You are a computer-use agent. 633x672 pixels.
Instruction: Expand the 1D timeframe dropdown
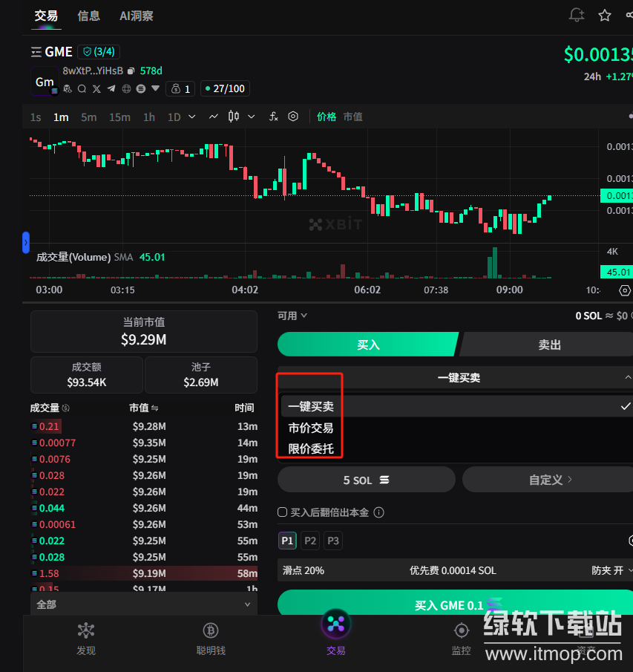[x=192, y=117]
